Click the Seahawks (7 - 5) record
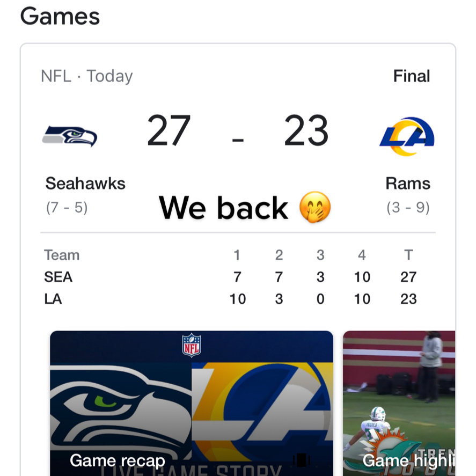The height and width of the screenshot is (476, 476). (x=67, y=207)
